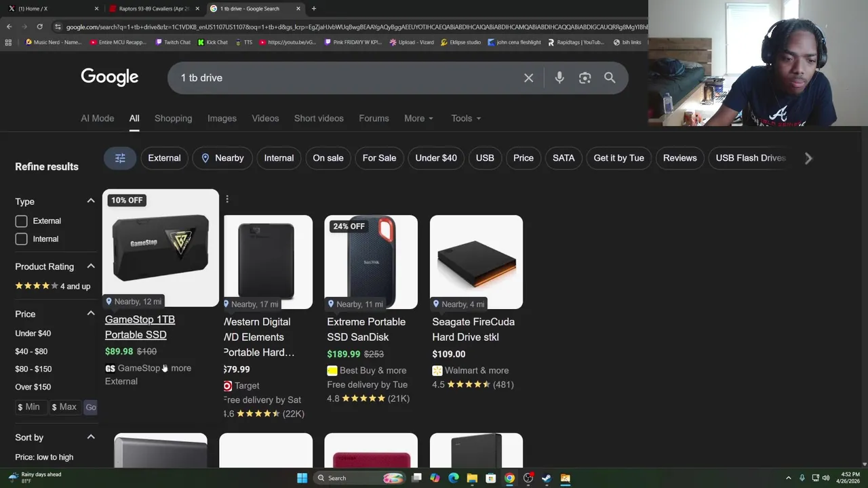Check the Internal type checkbox

coord(21,239)
